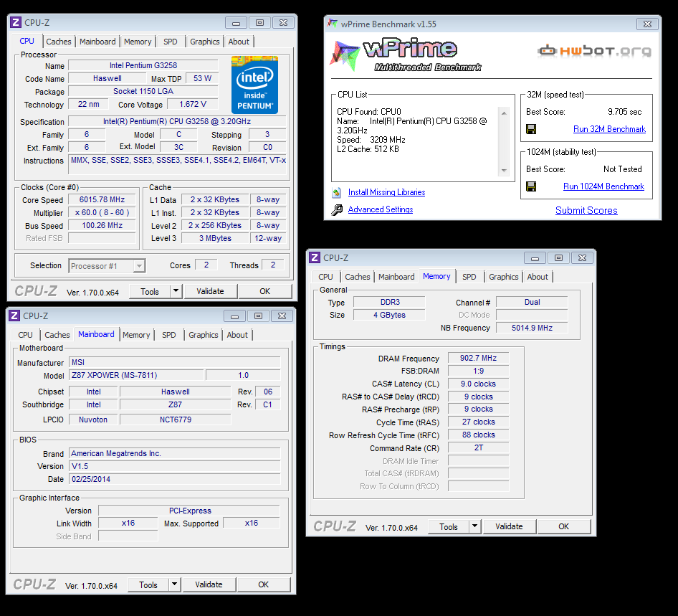Open Mainboard tab in top-left CPU-Z window
This screenshot has width=678, height=616.
[97, 42]
